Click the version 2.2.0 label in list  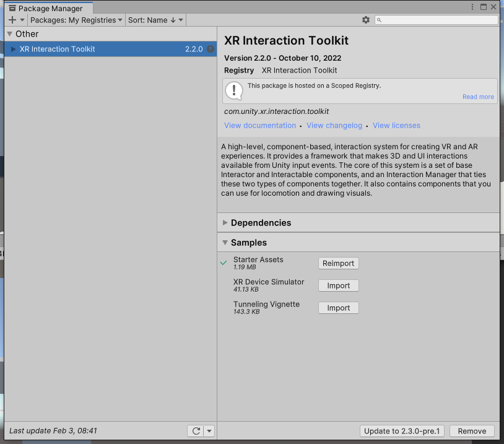click(194, 49)
